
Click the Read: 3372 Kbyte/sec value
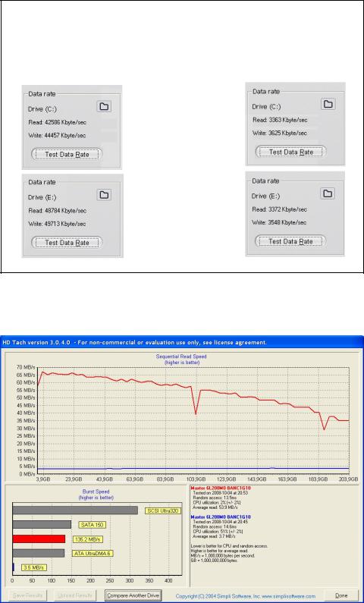tap(279, 209)
